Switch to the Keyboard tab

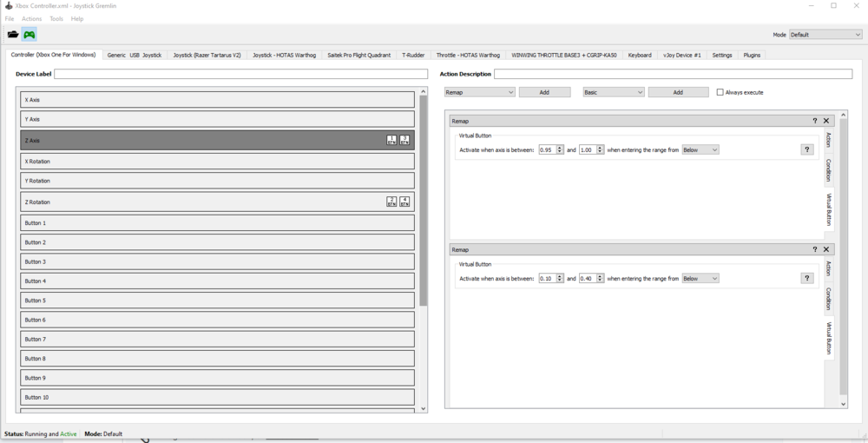[640, 56]
